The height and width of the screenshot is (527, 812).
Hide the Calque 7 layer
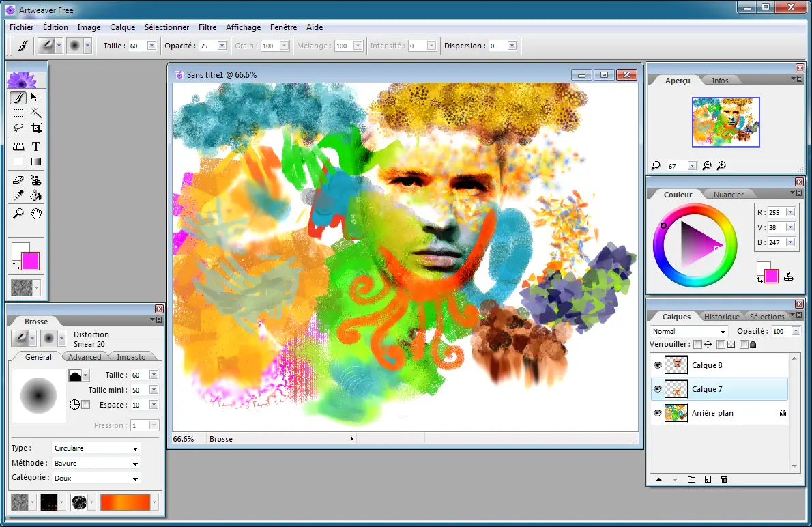click(x=658, y=389)
